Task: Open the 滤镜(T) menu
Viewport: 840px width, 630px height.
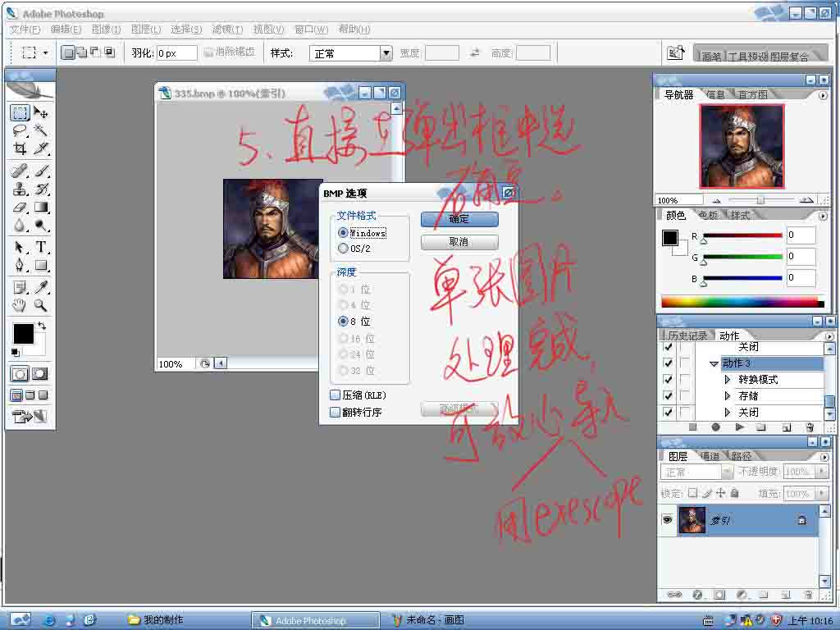Action: click(x=227, y=30)
